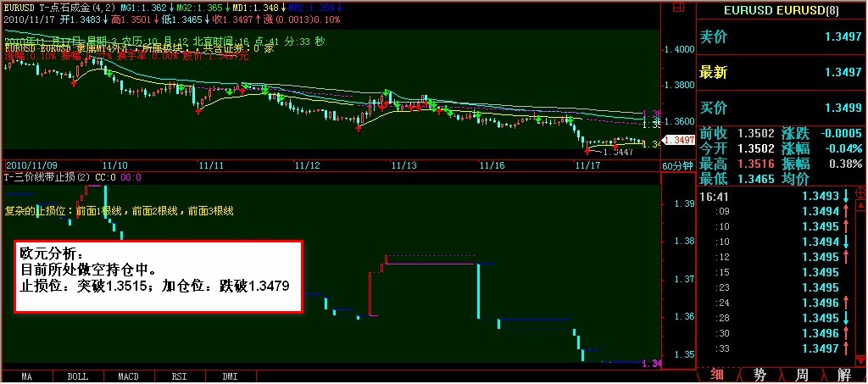Click the 最低 value 1.3465

point(755,179)
